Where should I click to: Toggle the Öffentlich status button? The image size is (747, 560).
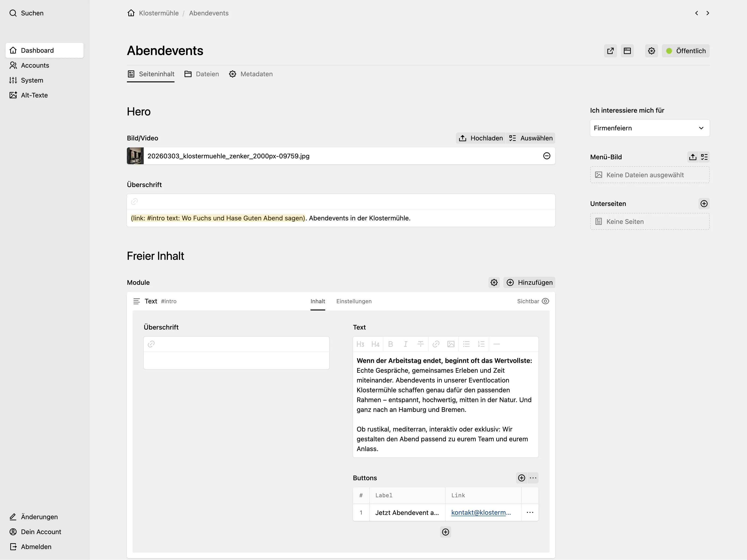[686, 51]
